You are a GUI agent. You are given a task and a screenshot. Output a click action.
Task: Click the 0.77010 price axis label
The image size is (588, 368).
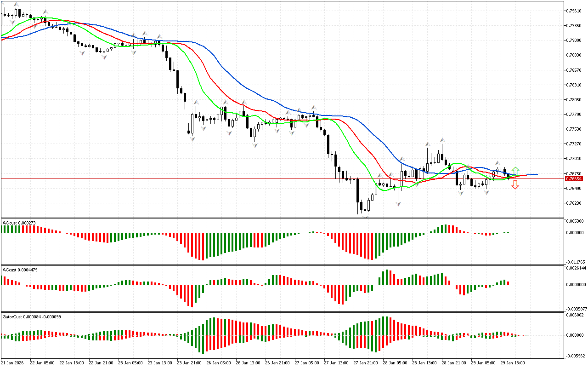point(574,159)
